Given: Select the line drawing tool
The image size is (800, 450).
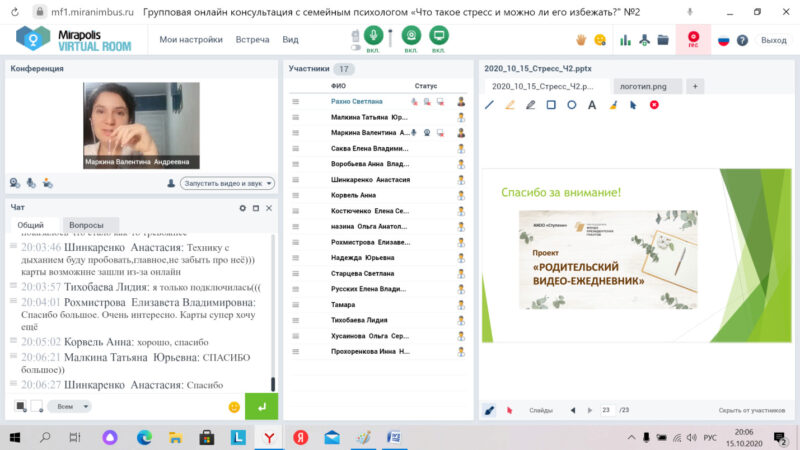Looking at the screenshot, I should tap(489, 105).
